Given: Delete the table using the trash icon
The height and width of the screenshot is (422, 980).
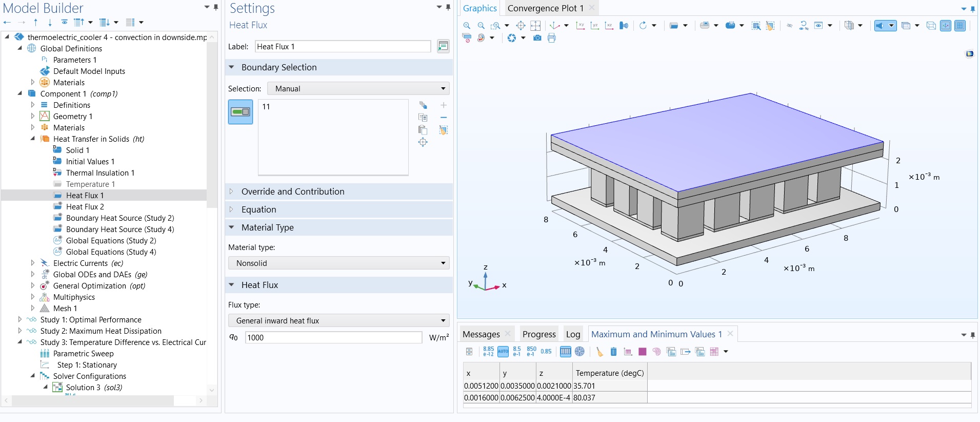Looking at the screenshot, I should 613,352.
